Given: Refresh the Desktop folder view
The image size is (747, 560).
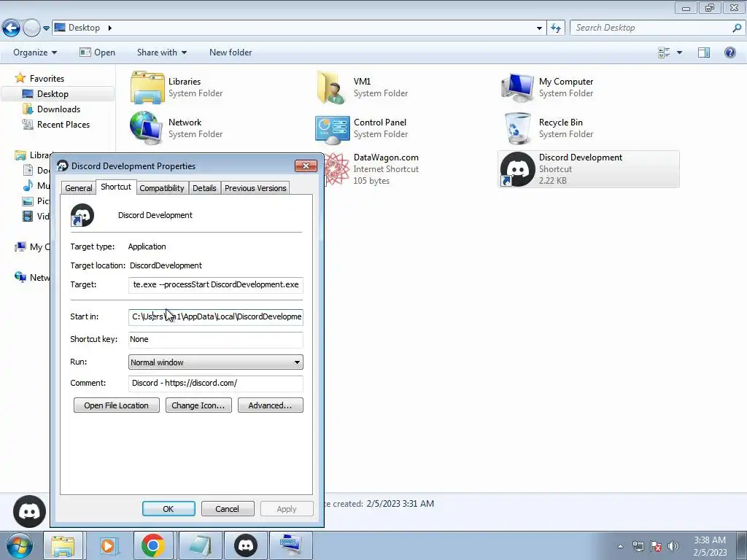Looking at the screenshot, I should pyautogui.click(x=556, y=28).
